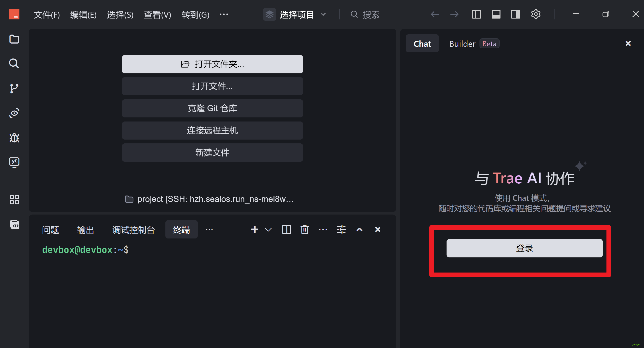This screenshot has height=348, width=644.
Task: Open the Source Control branch icon
Action: [14, 89]
